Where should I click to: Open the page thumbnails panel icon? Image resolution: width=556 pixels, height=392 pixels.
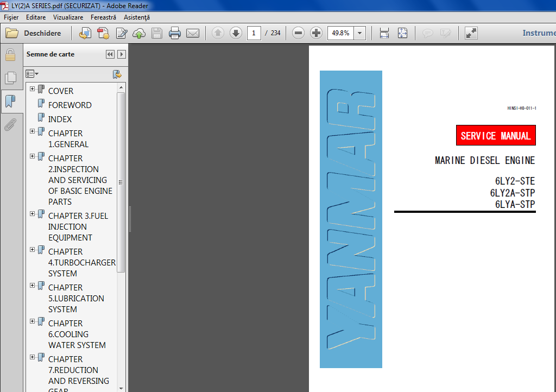10,78
